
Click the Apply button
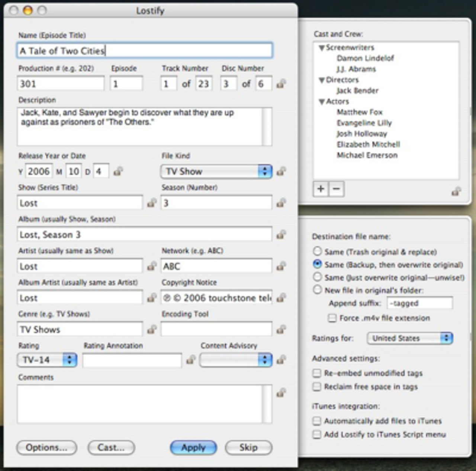pos(193,448)
